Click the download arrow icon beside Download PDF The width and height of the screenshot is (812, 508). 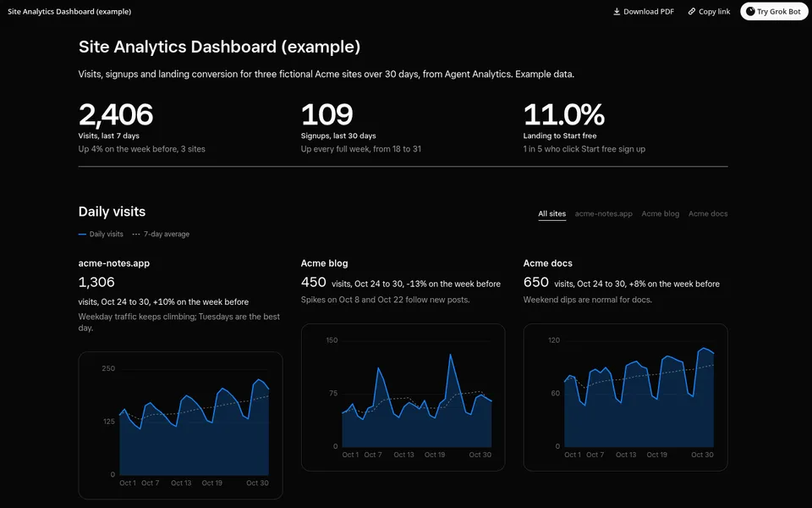[617, 11]
